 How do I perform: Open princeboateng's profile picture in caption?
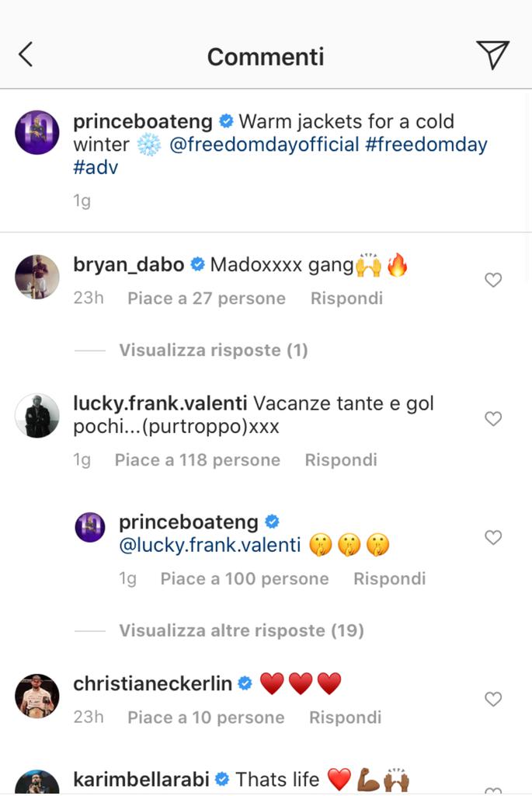(37, 132)
